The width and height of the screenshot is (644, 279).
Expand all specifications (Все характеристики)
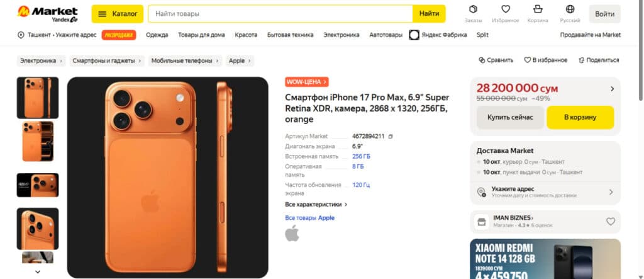[x=316, y=205]
